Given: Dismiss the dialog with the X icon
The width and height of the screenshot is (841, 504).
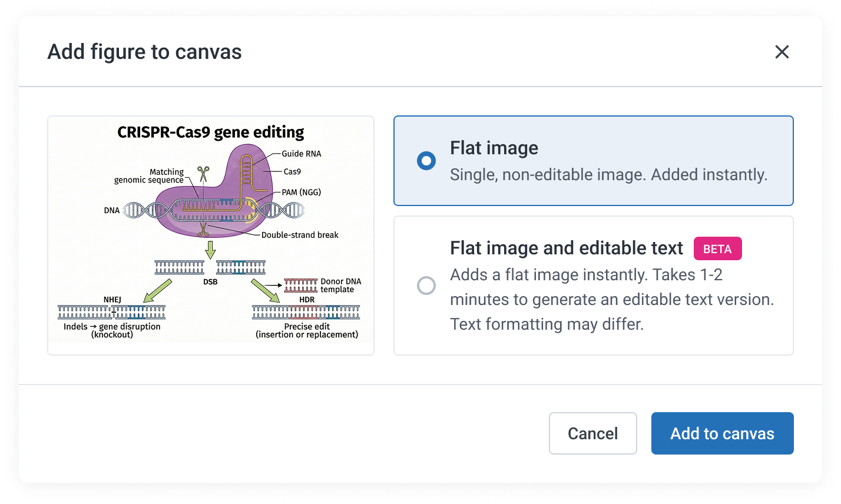Looking at the screenshot, I should click(x=782, y=52).
